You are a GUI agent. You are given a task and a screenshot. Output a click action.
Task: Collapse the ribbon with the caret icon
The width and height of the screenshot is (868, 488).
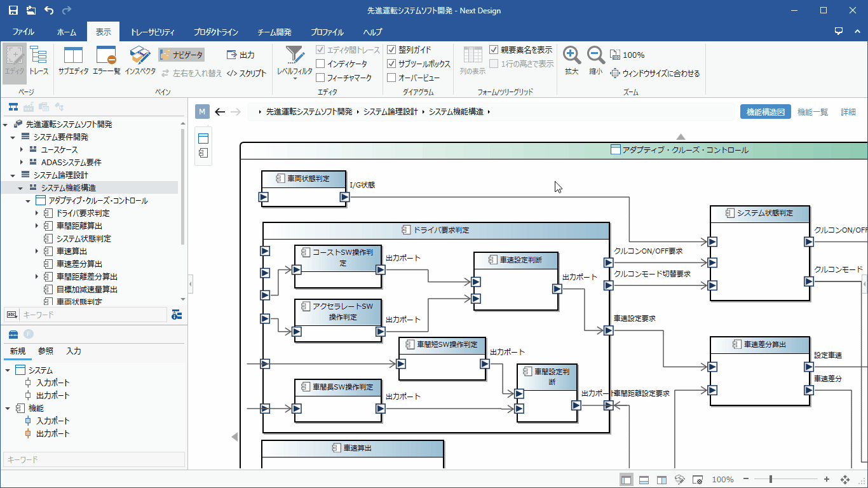click(857, 31)
